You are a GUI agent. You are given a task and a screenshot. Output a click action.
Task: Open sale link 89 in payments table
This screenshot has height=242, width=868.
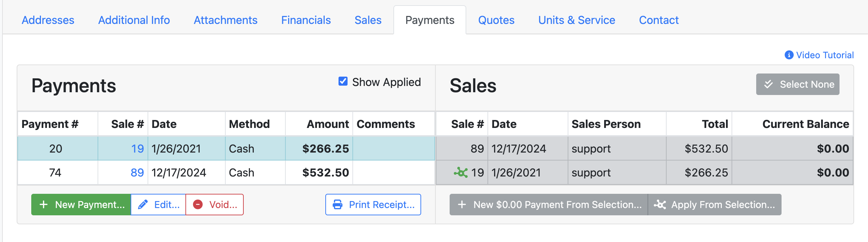point(137,173)
